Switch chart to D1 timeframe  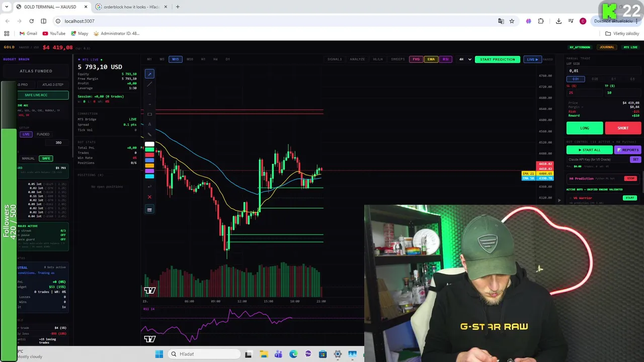pyautogui.click(x=227, y=59)
